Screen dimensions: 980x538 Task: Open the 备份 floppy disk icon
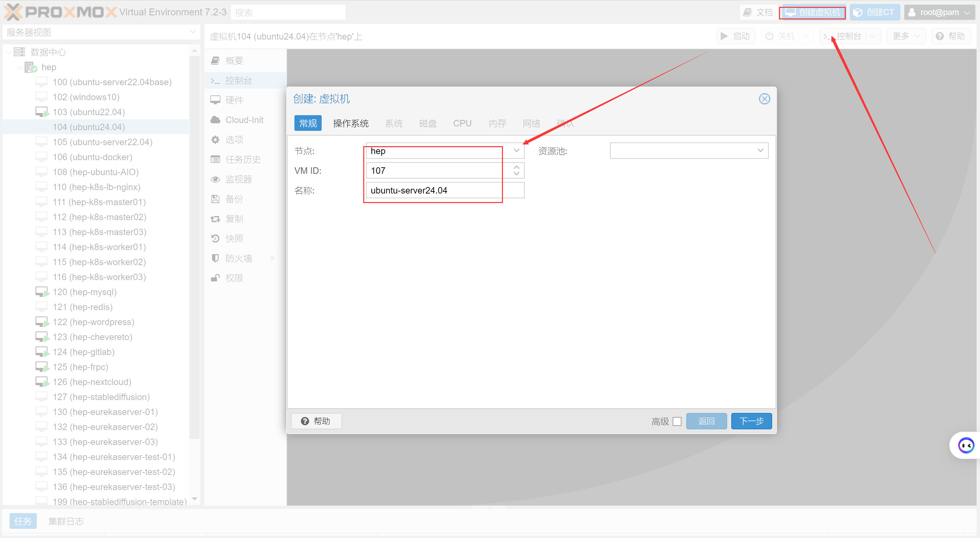tap(215, 199)
